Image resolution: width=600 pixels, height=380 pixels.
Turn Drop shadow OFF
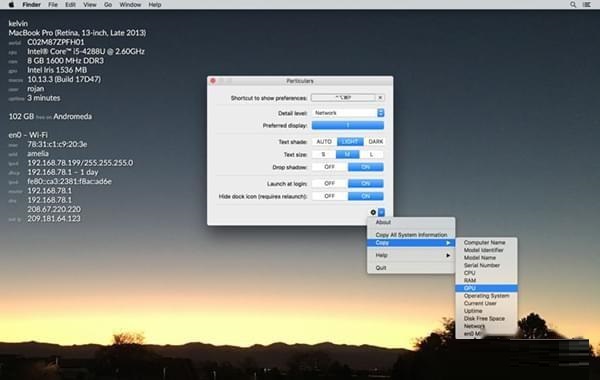pos(329,167)
